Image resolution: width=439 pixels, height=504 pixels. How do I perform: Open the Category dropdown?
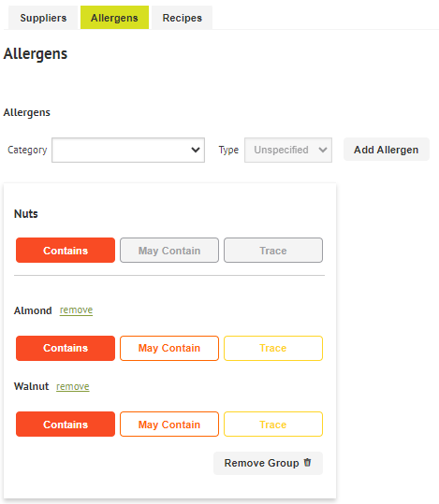click(128, 151)
